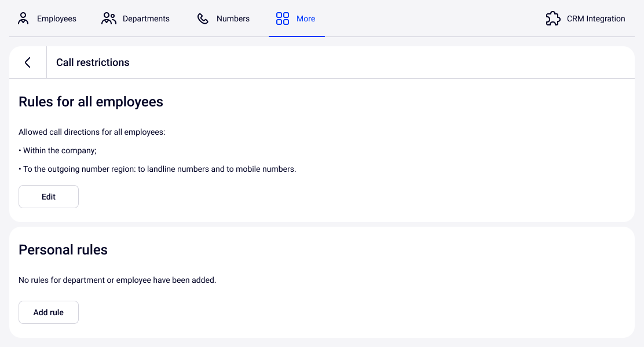The width and height of the screenshot is (644, 347).
Task: Go back using the left chevron arrow
Action: coord(27,62)
